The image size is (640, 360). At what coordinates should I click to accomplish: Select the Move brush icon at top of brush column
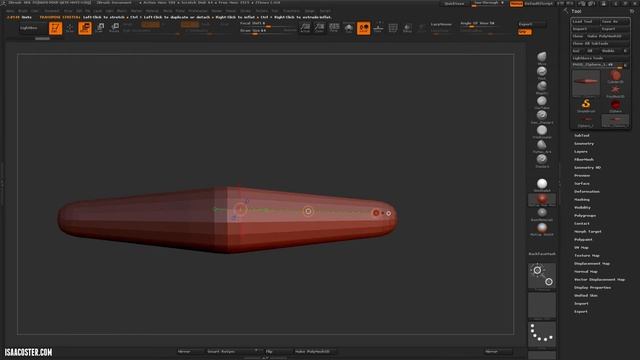coord(542,57)
